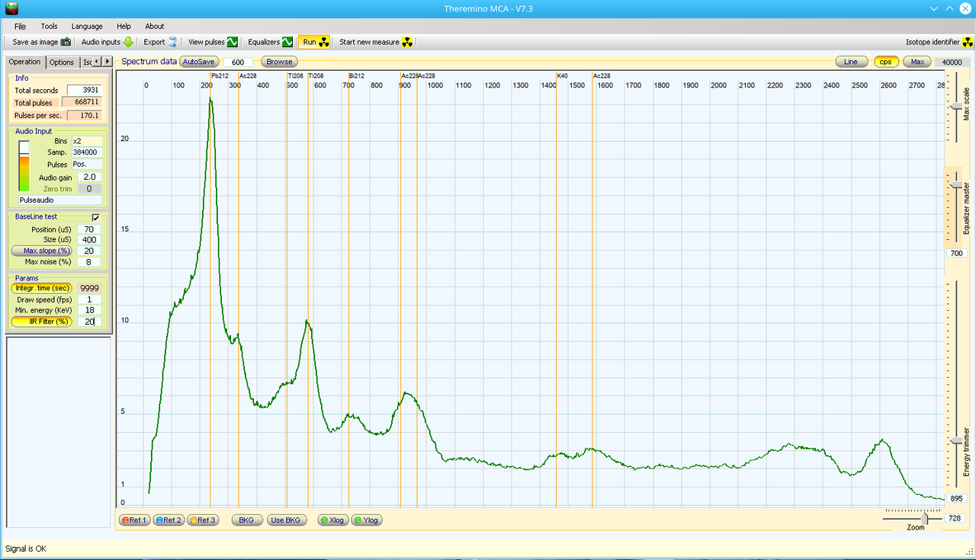Click the Ref 2 button

[x=169, y=520]
